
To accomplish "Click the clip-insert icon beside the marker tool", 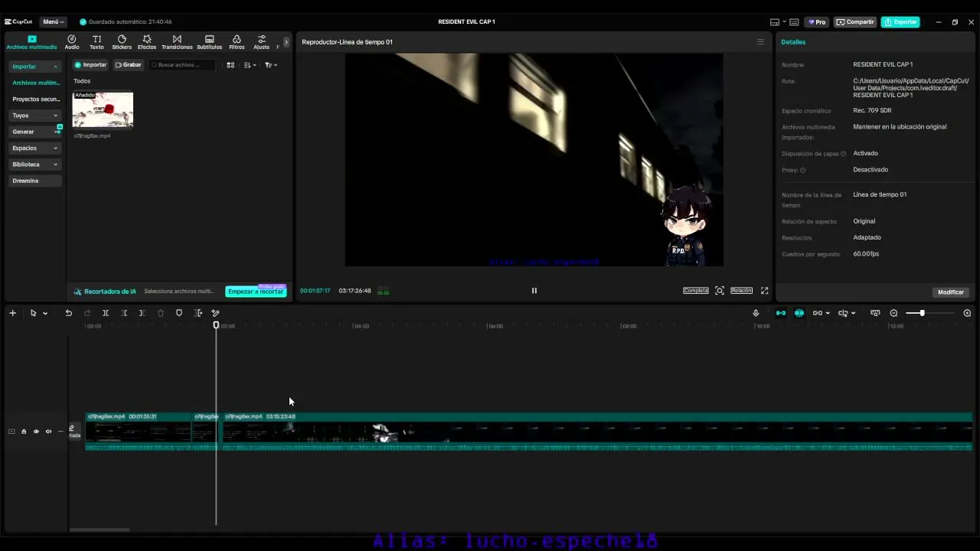I will (x=198, y=313).
